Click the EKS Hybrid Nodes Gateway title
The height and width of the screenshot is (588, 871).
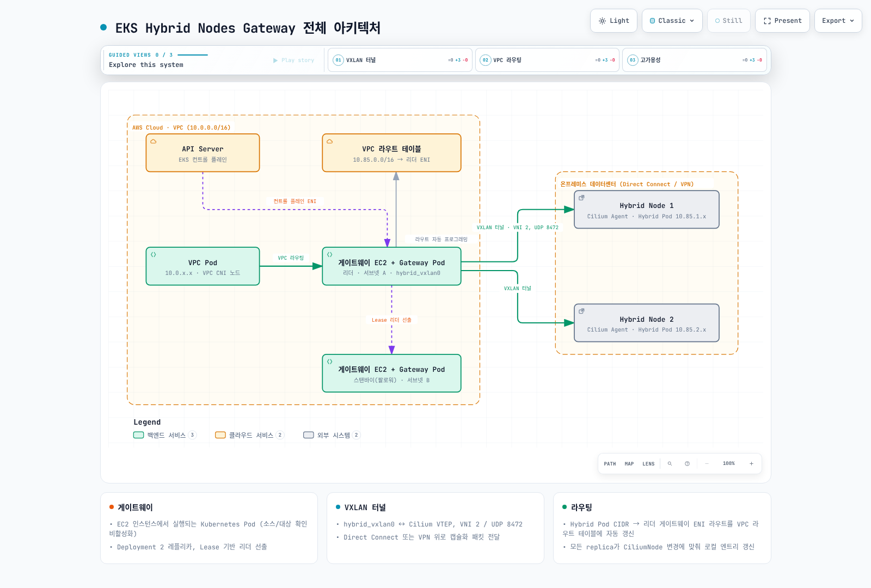248,28
